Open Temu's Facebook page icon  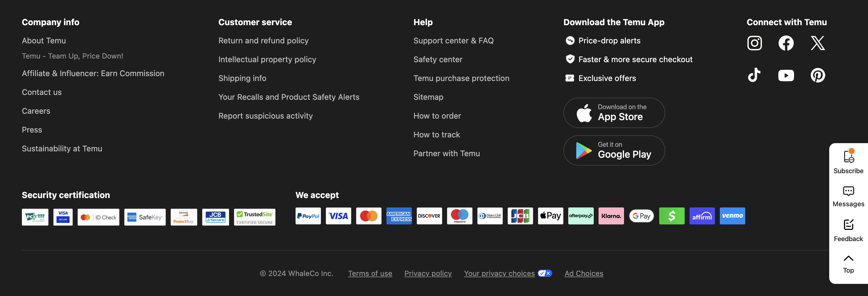pos(786,43)
